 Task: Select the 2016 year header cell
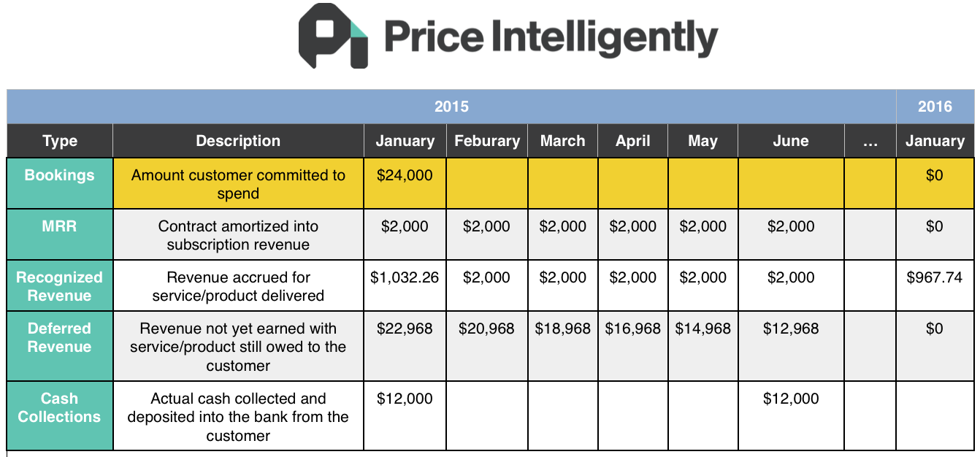(935, 107)
